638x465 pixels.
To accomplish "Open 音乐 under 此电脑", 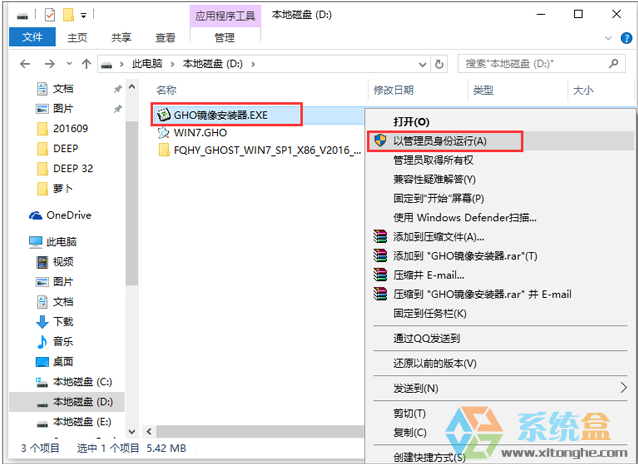I will click(63, 341).
